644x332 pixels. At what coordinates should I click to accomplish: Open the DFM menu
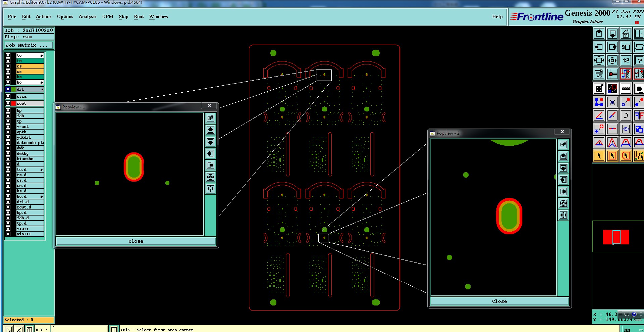[x=108, y=16]
